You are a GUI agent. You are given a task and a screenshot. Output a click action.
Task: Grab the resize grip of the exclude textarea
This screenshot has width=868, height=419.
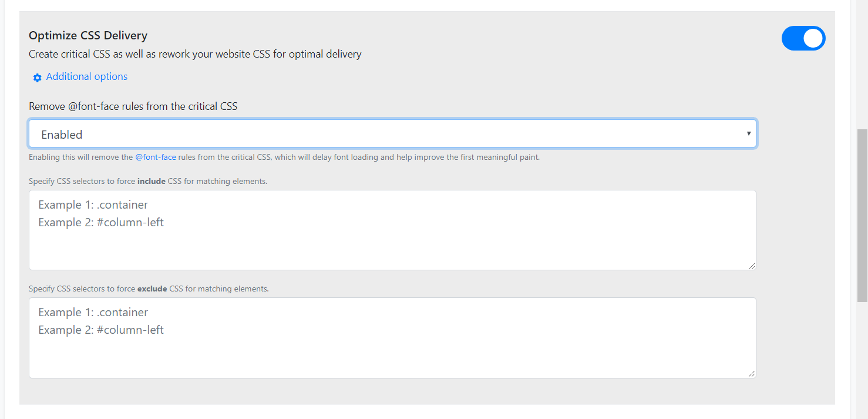(752, 374)
